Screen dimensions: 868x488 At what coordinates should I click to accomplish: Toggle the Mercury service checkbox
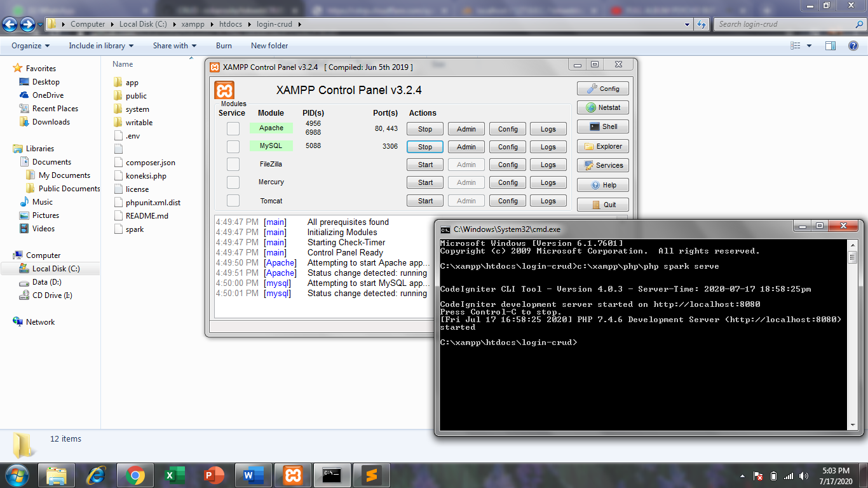[x=233, y=182]
